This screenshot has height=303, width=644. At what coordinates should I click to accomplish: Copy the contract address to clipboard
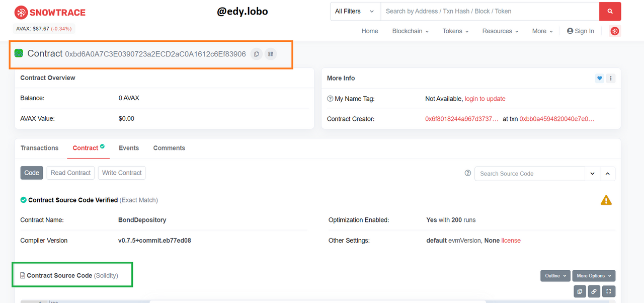[257, 54]
